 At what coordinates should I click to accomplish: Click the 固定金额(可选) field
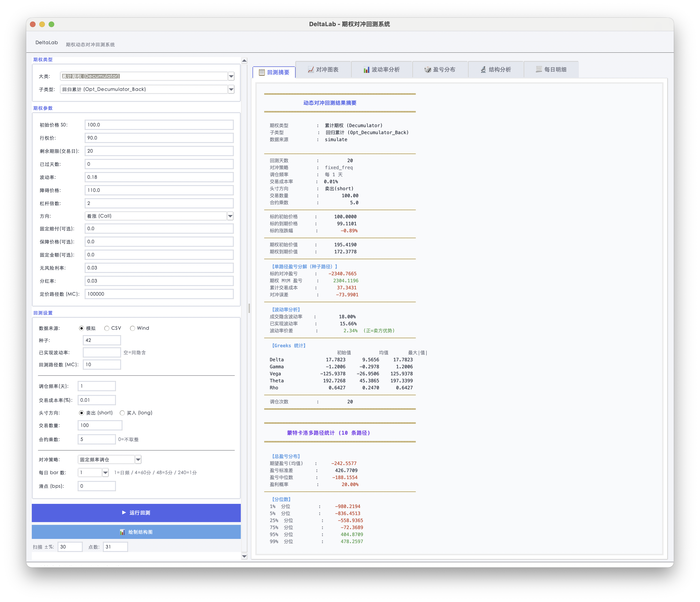159,255
